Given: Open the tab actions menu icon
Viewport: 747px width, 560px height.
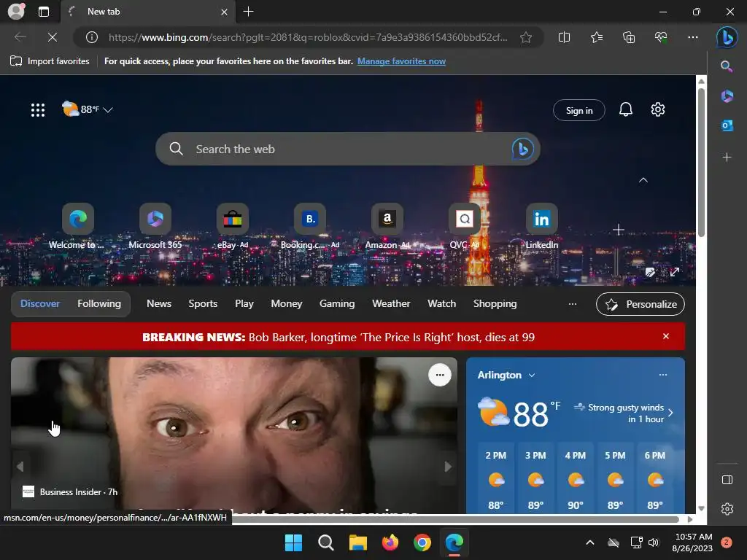Looking at the screenshot, I should [44, 12].
